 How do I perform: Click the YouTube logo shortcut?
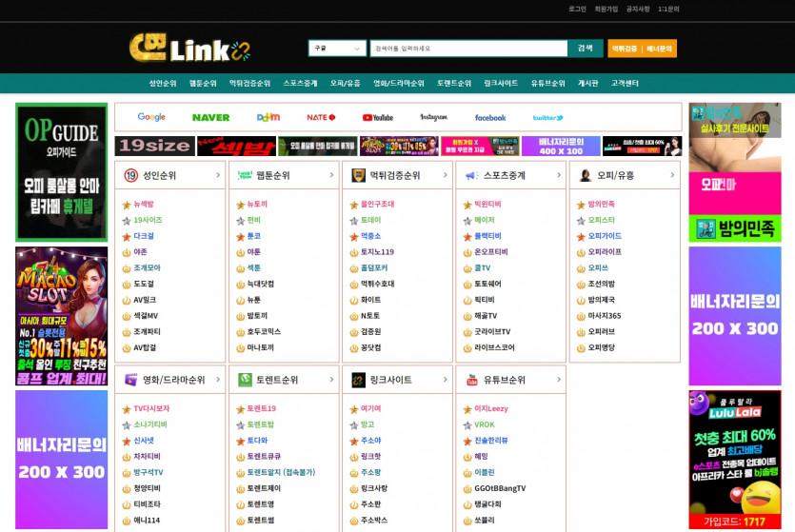point(377,117)
